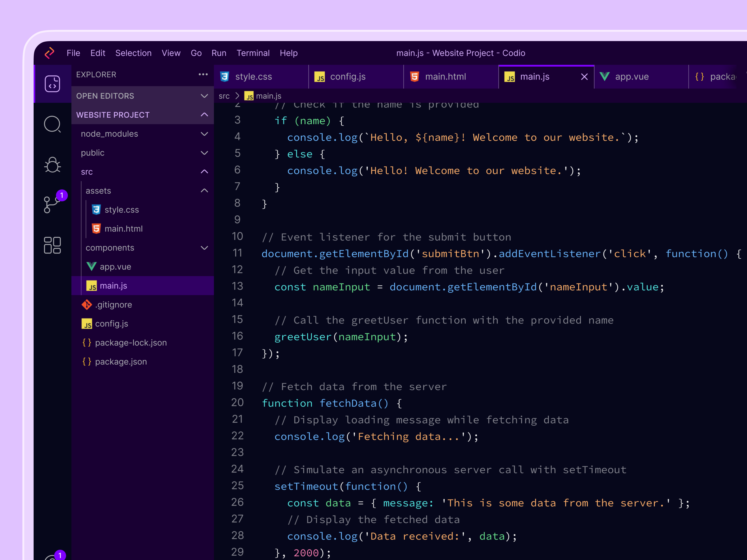Open Source Control showing one pending change
This screenshot has width=747, height=560.
tap(51, 204)
